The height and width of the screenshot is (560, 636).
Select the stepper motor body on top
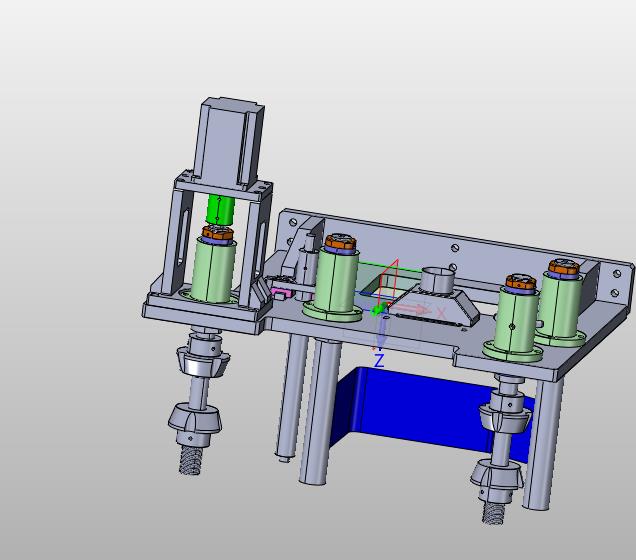(229, 142)
